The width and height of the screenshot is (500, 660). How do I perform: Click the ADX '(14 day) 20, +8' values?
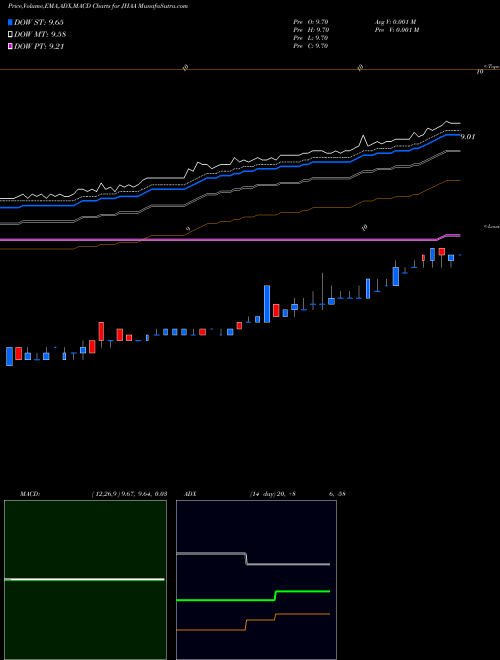click(x=272, y=494)
